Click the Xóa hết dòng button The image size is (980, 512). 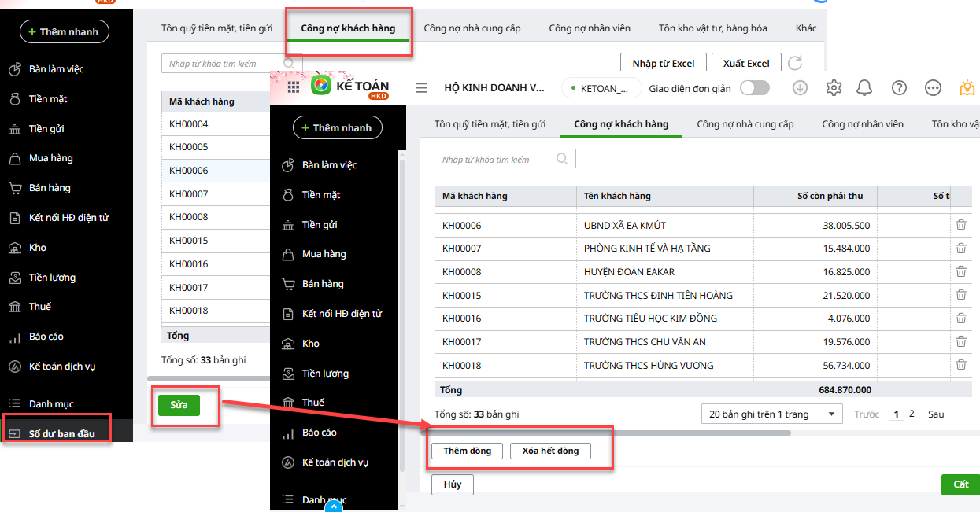click(550, 451)
